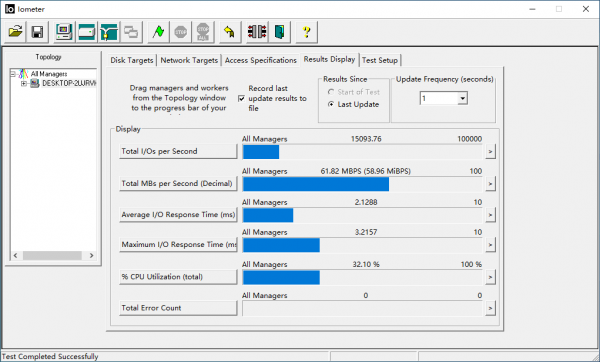Start a new manager

point(64,32)
